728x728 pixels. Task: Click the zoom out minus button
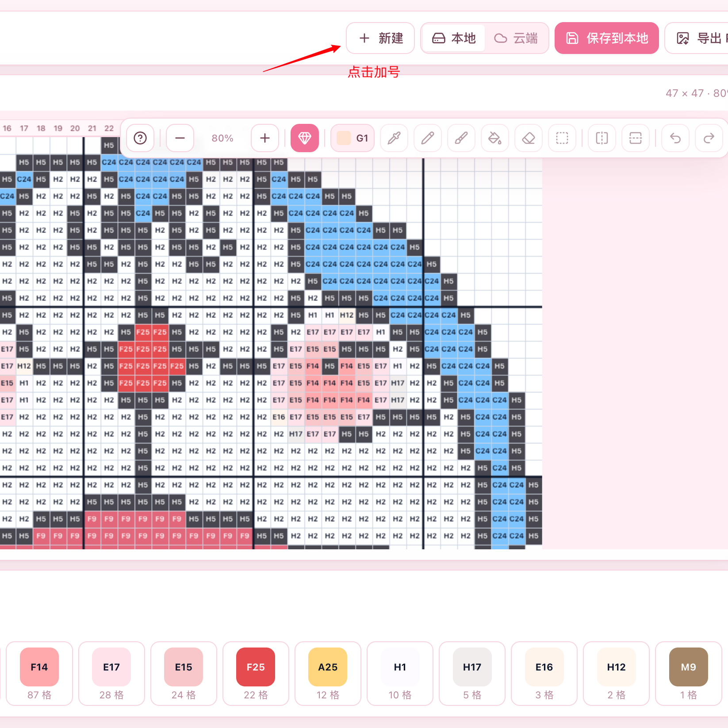pos(180,138)
